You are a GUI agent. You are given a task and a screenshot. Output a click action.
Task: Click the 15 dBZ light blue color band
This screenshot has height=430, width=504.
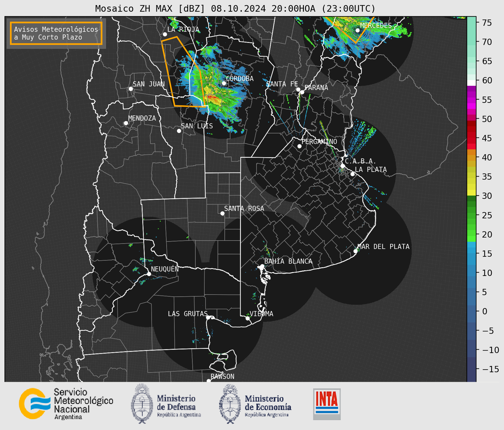tap(471, 254)
